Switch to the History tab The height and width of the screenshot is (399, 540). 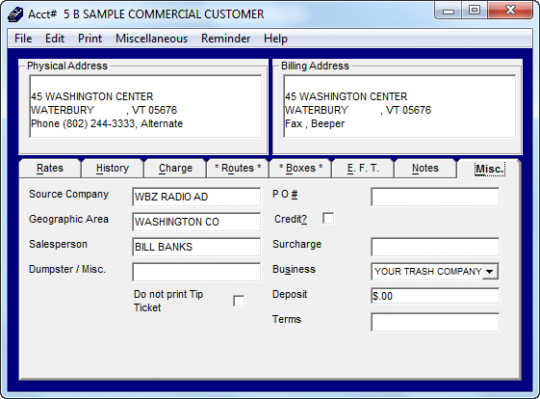[112, 168]
